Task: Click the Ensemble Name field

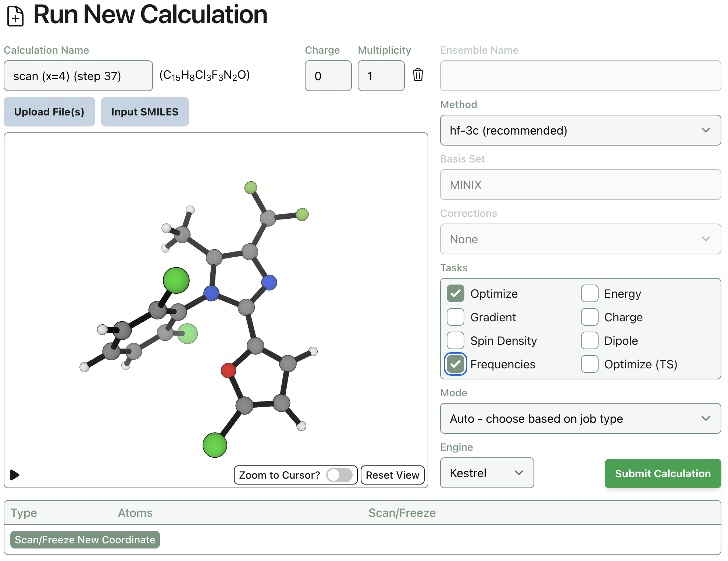Action: click(x=580, y=76)
